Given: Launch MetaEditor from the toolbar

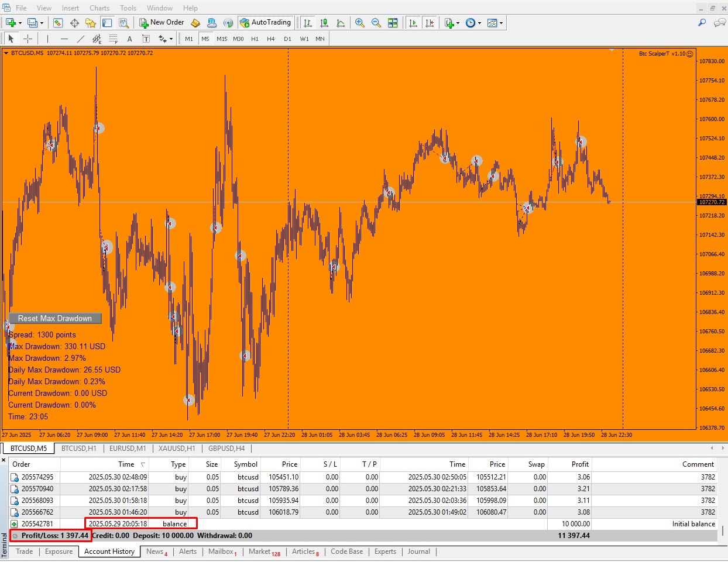Looking at the screenshot, I should click(x=195, y=23).
